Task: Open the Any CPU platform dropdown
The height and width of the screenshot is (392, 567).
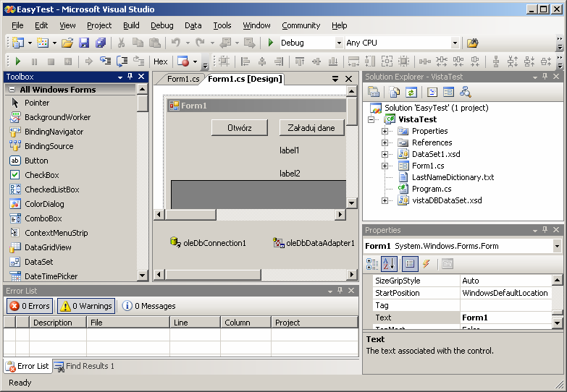Action: click(x=455, y=43)
